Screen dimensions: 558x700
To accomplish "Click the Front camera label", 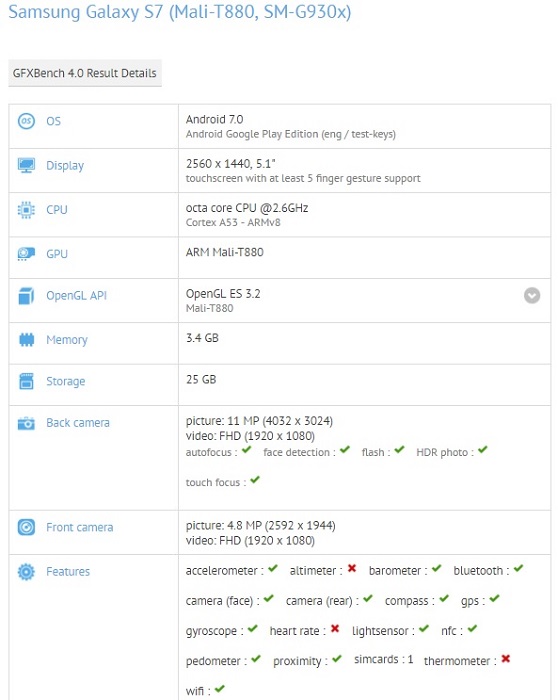I will pyautogui.click(x=79, y=527).
